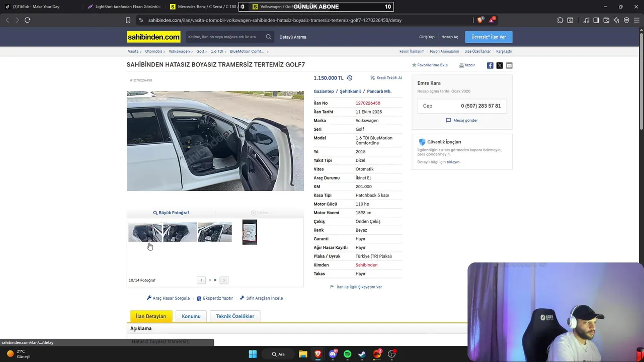
Task: Click Hesap Aç sign-up link
Action: tap(450, 37)
